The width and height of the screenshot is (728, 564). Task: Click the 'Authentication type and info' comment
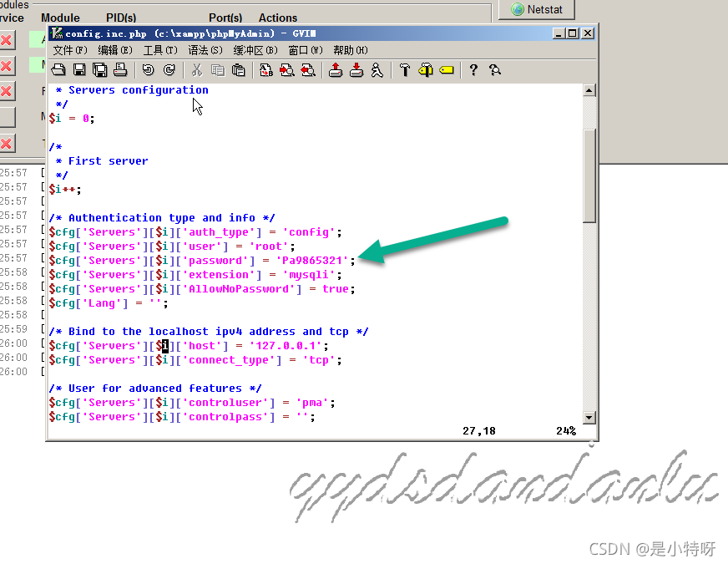(162, 218)
